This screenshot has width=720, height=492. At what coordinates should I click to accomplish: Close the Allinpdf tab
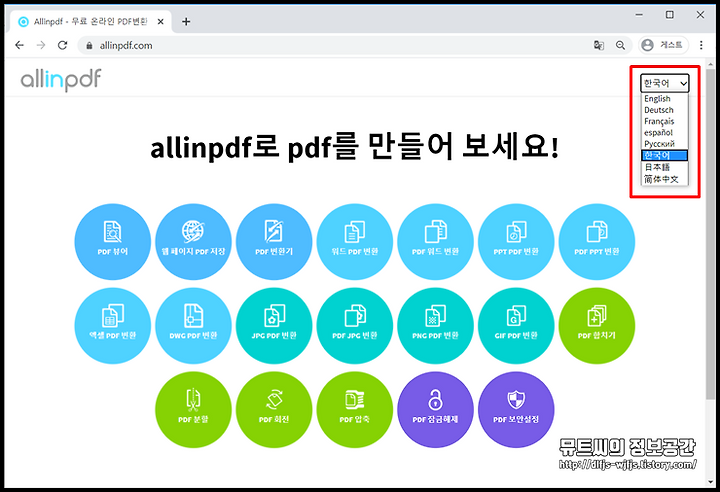coord(160,22)
